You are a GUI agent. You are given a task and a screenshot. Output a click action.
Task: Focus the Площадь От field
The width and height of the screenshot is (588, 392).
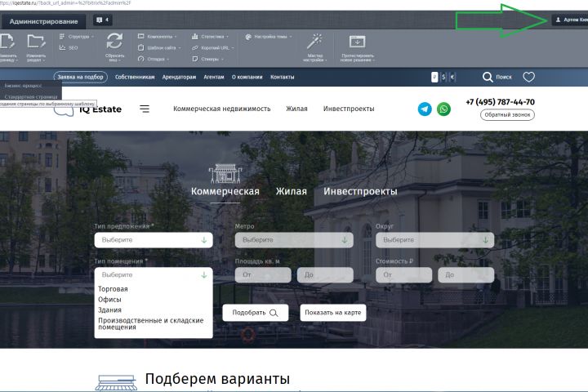[x=263, y=275]
